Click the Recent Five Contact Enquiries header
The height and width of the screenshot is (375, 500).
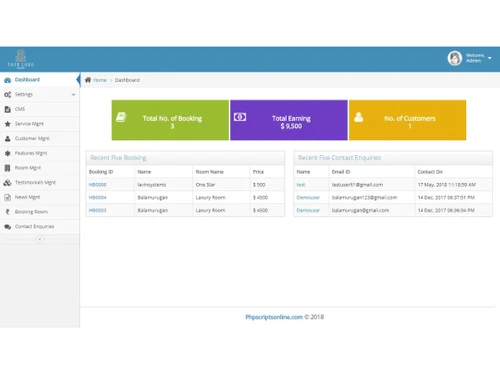coord(393,158)
